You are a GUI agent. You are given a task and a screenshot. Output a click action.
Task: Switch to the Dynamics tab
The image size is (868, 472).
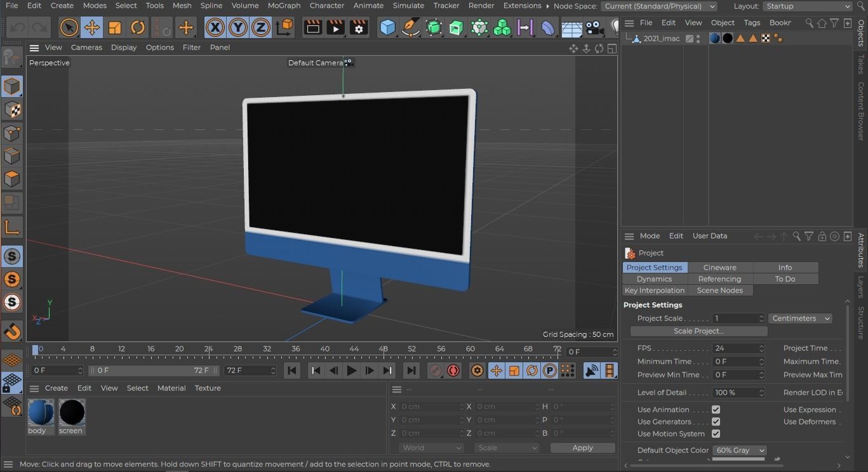(654, 279)
